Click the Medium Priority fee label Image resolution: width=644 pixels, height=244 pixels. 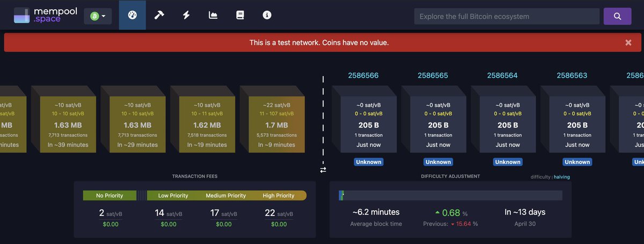[225, 196]
